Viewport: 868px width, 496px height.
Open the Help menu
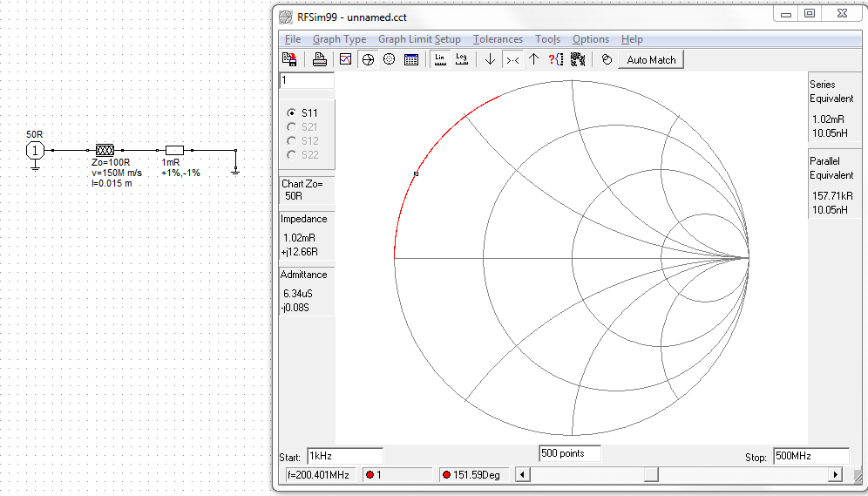(632, 39)
